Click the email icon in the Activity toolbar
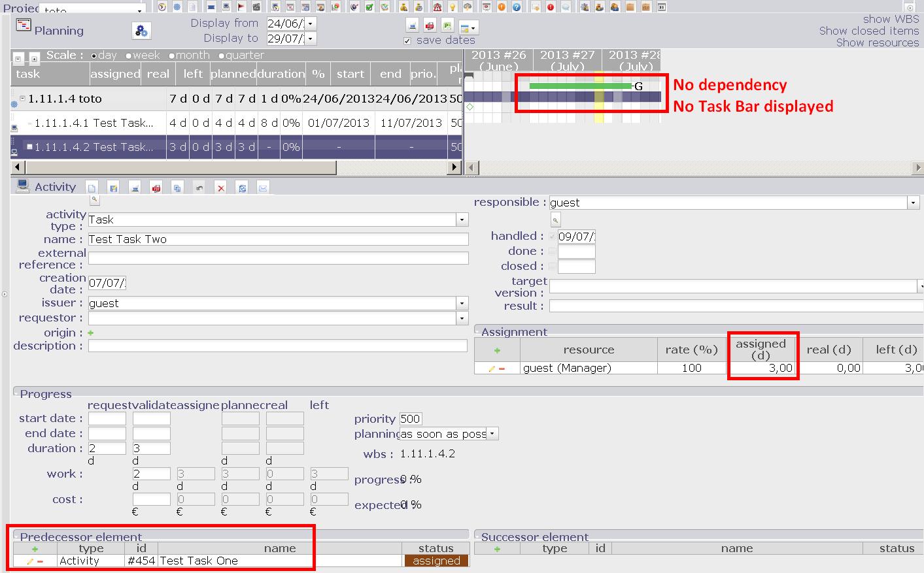924x573 pixels. coord(263,188)
